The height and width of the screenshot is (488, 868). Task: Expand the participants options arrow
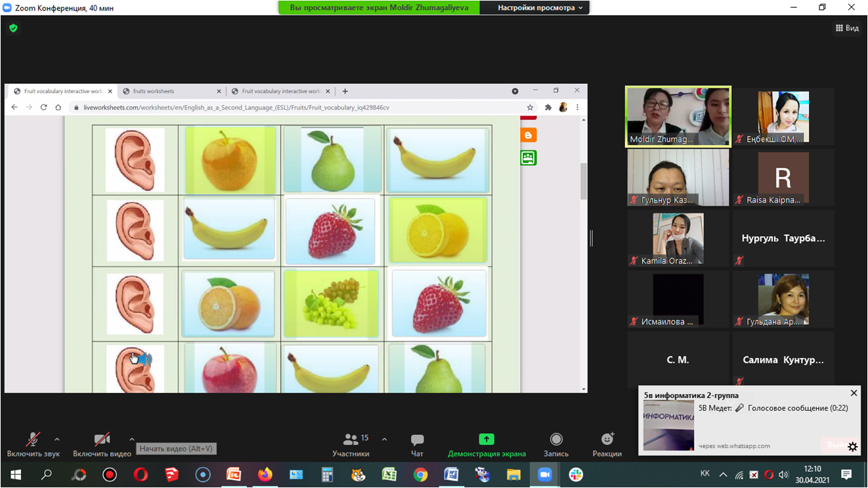pyautogui.click(x=384, y=439)
